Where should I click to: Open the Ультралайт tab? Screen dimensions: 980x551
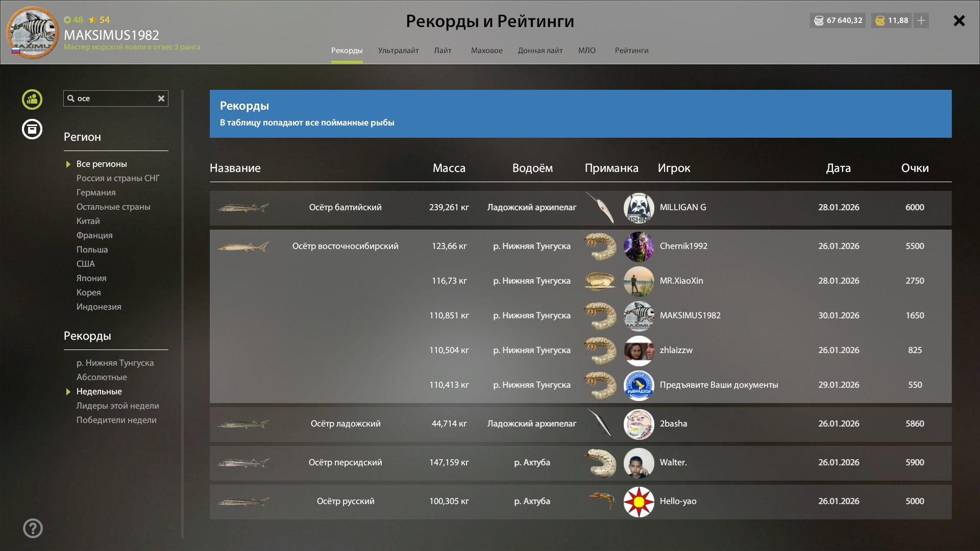tap(398, 51)
